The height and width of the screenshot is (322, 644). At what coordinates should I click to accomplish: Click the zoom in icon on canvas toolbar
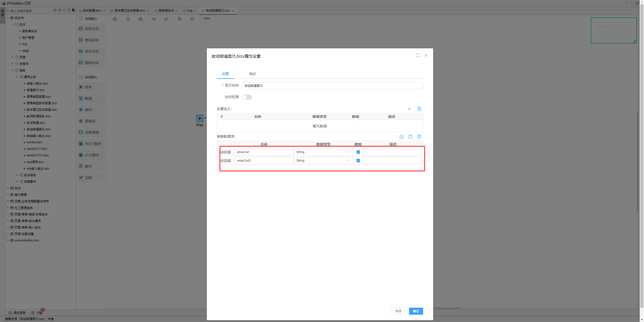tap(179, 19)
